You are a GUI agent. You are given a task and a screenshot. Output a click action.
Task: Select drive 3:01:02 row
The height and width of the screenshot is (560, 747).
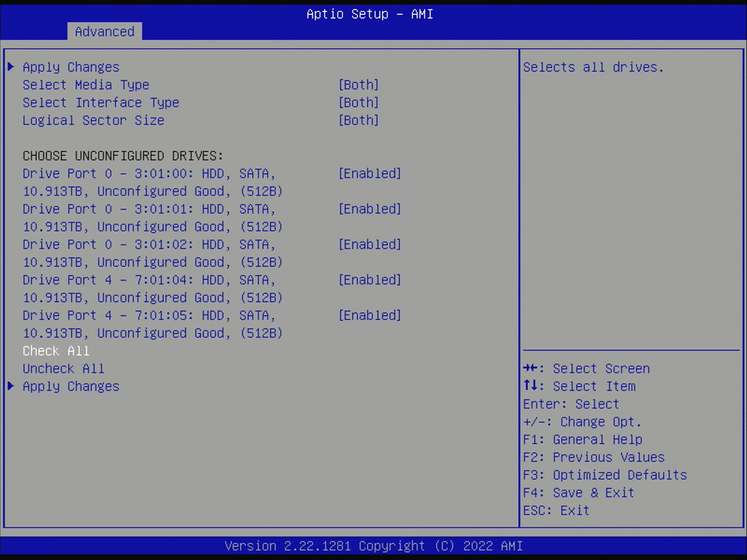[x=153, y=254]
